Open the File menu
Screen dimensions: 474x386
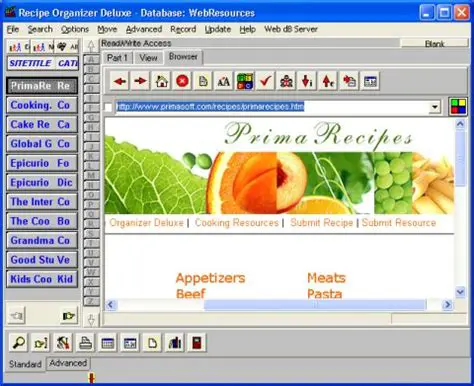pos(13,29)
